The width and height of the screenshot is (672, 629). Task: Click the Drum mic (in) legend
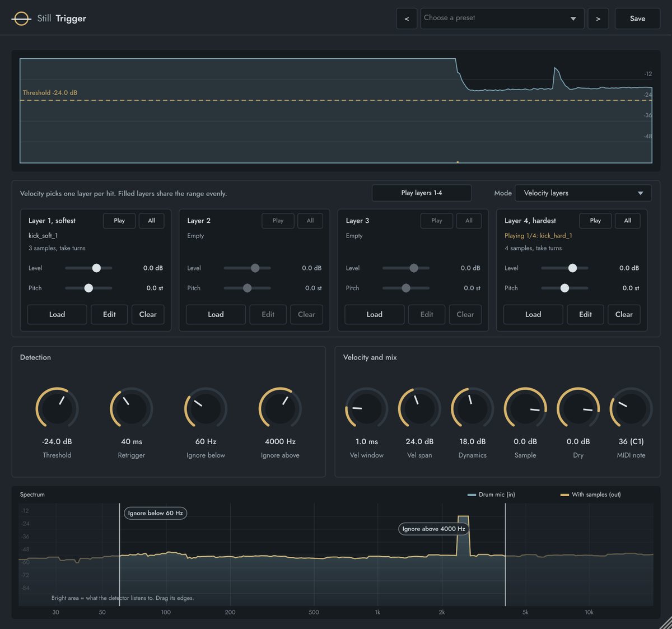[491, 495]
